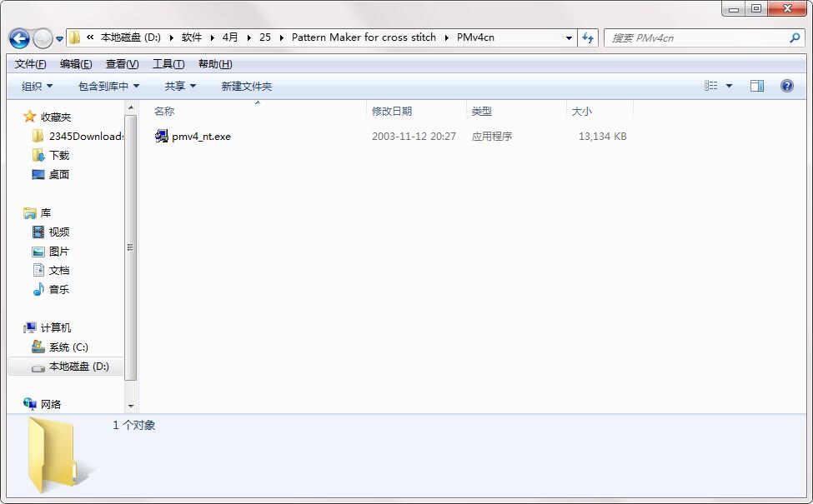Sort by the 类型 column header
The height and width of the screenshot is (504, 813).
[x=482, y=111]
